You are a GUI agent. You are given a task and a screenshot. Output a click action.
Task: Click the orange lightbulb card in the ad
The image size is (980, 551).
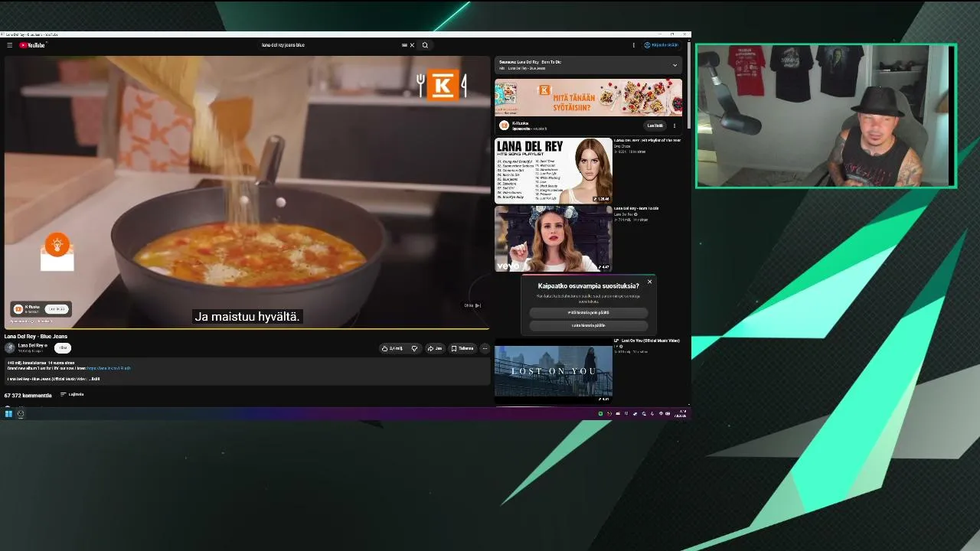click(x=57, y=253)
